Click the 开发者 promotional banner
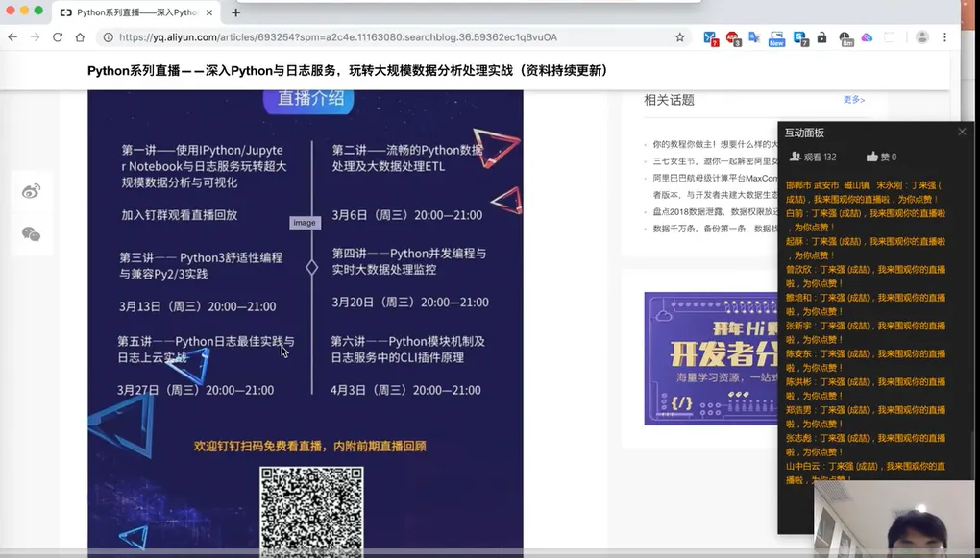 pyautogui.click(x=711, y=358)
